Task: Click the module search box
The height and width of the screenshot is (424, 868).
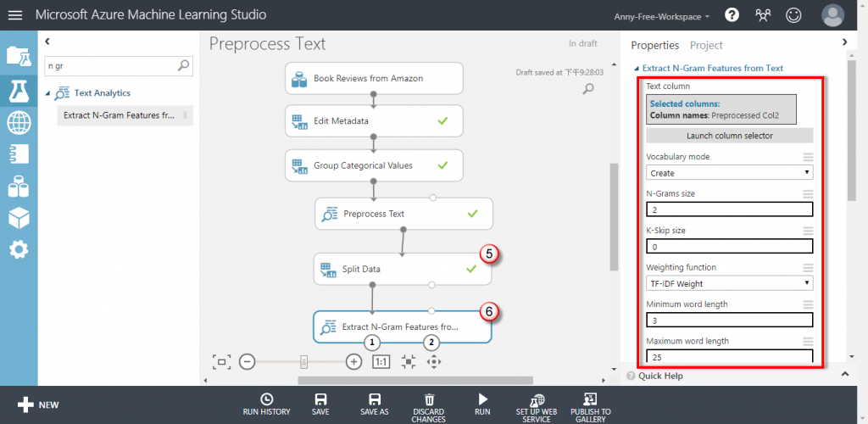Action: 119,65
